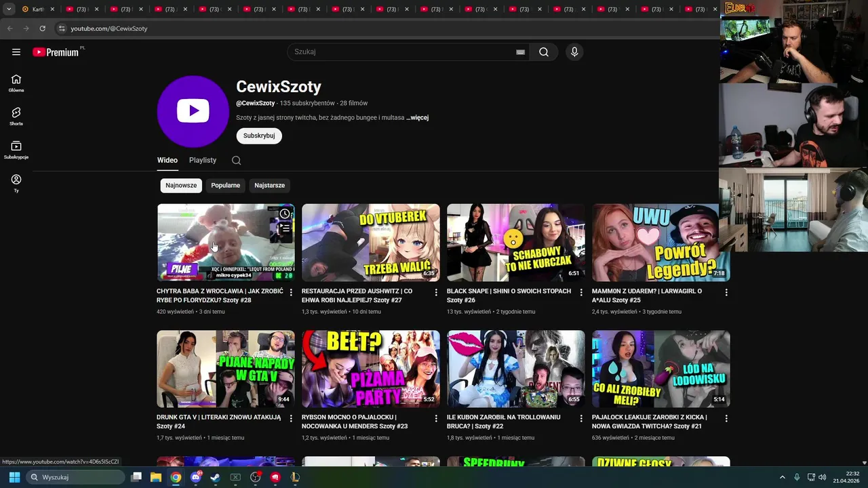Open Steam from the taskbar
This screenshot has height=488, width=868.
click(216, 477)
